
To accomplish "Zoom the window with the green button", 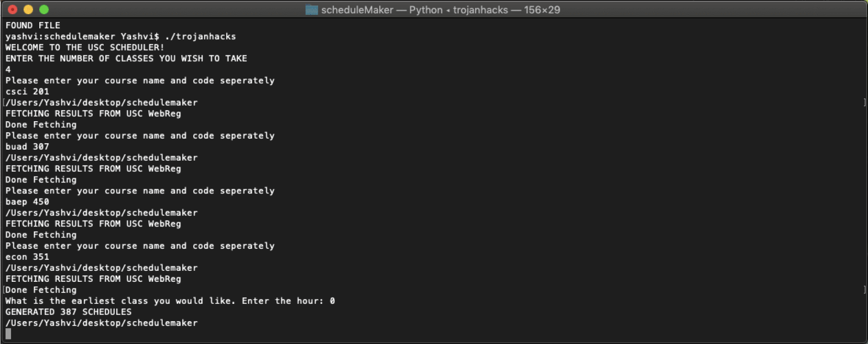I will click(44, 9).
